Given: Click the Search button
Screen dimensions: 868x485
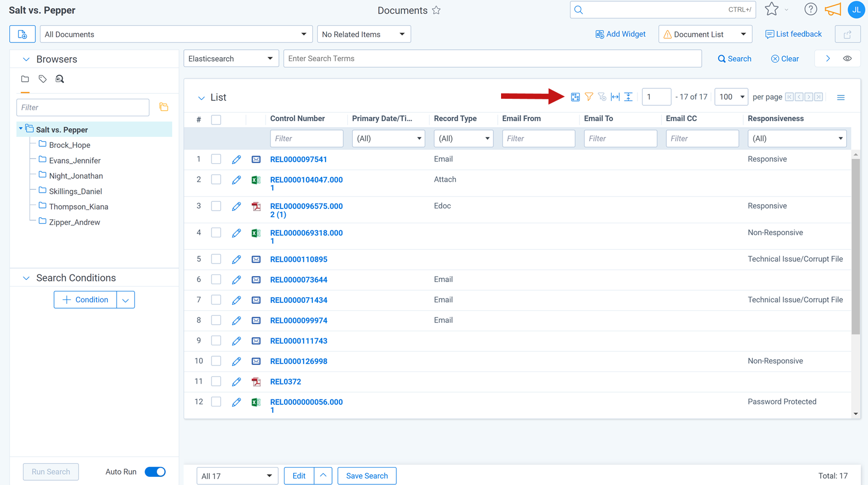Looking at the screenshot, I should tap(734, 59).
